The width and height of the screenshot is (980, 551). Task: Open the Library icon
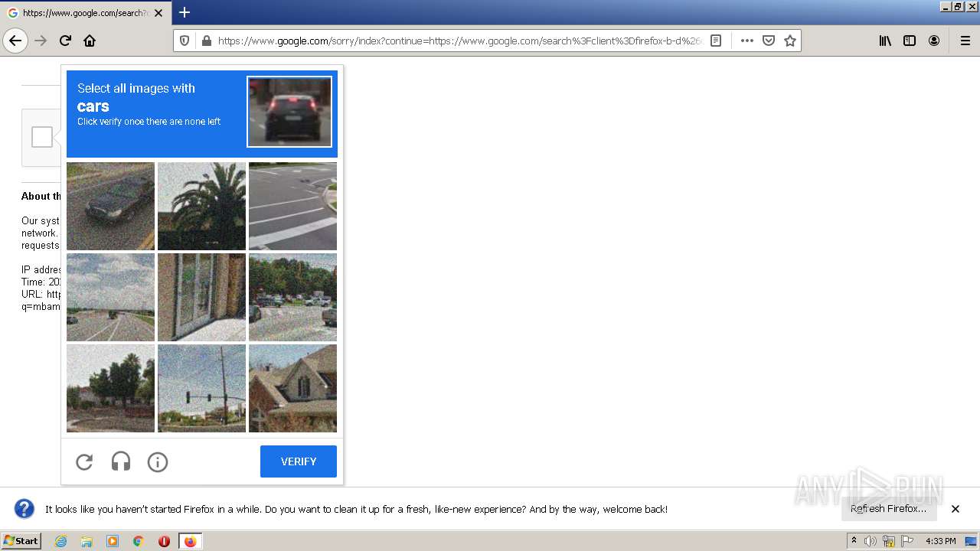pos(885,41)
